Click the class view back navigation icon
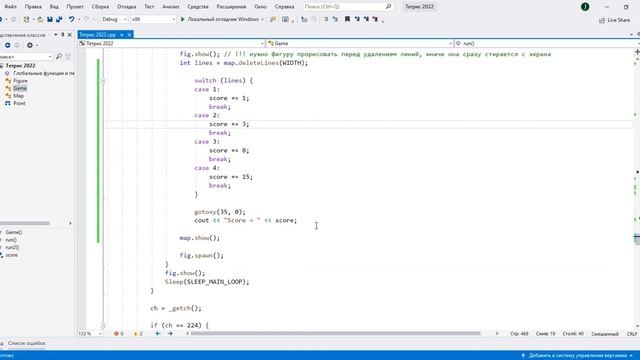Viewport: 640px width, 360px height. (x=8, y=45)
